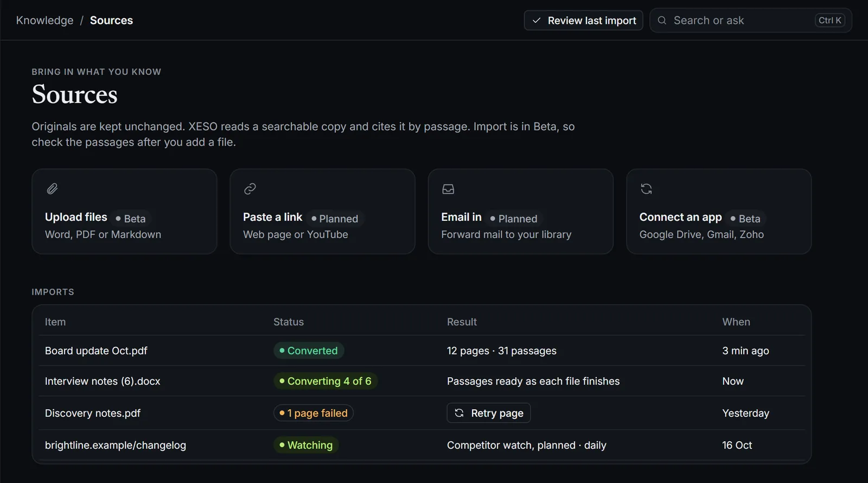Image resolution: width=868 pixels, height=483 pixels.
Task: Click the magnifier icon in the search box
Action: (x=662, y=21)
